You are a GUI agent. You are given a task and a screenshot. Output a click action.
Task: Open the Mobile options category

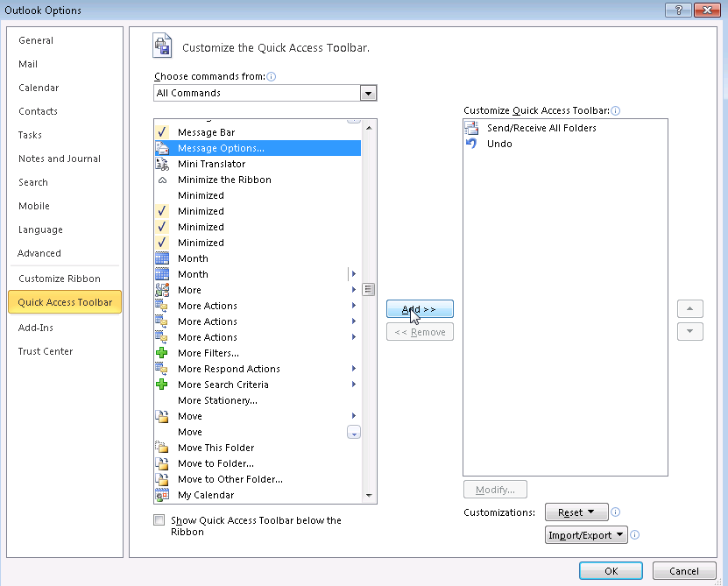pos(34,206)
